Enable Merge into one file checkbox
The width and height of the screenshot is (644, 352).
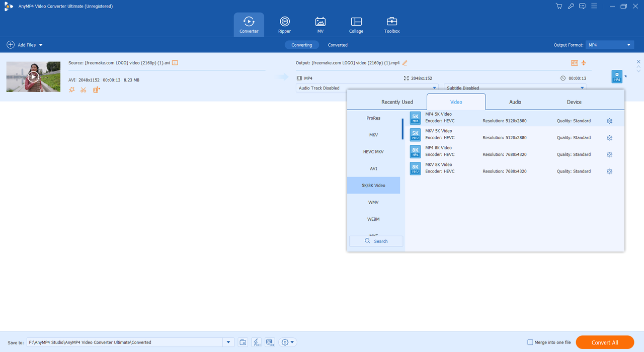pyautogui.click(x=530, y=342)
